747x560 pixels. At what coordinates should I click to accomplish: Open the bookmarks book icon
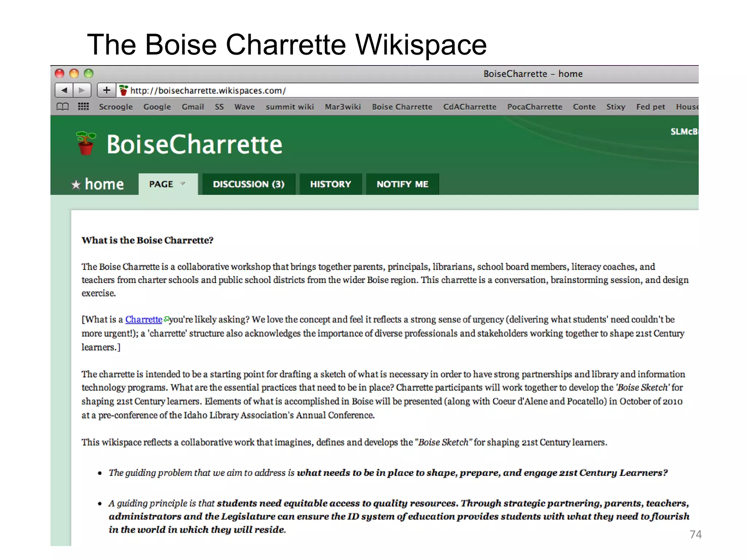point(62,107)
